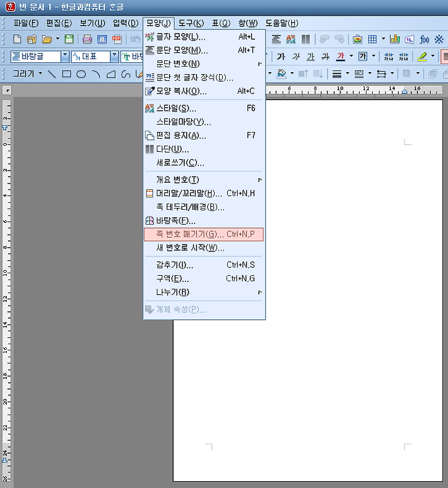
Task: Click the document template (문서마당) icon
Action: (x=32, y=39)
